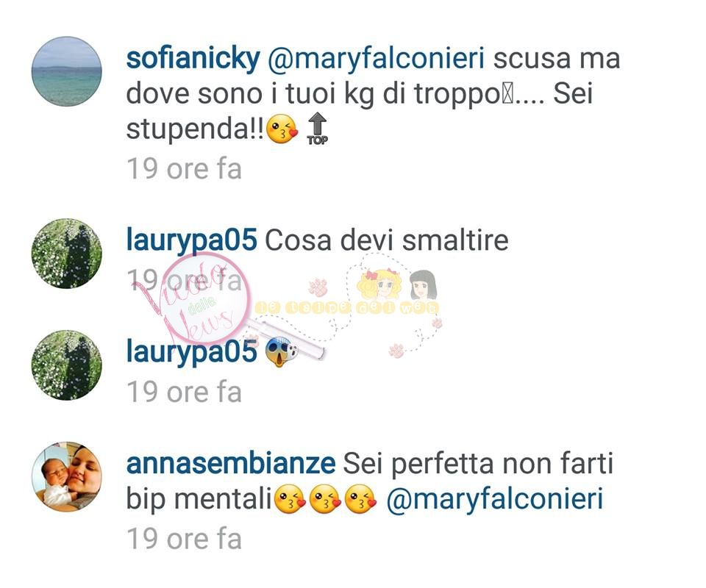The image size is (706, 588).
Task: Tap the kissing face emoji after stupenda
Action: click(282, 129)
